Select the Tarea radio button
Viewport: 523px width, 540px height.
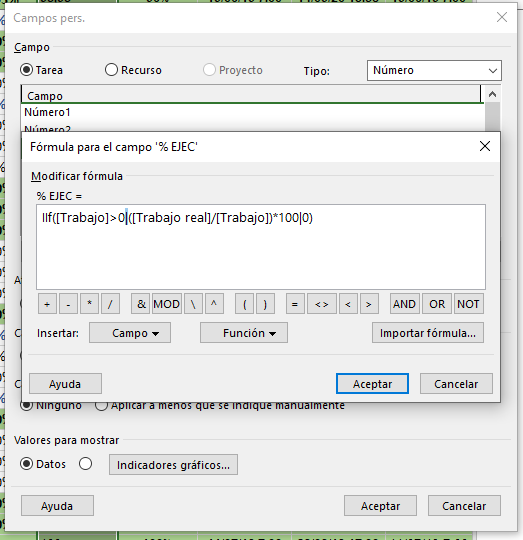click(27, 70)
